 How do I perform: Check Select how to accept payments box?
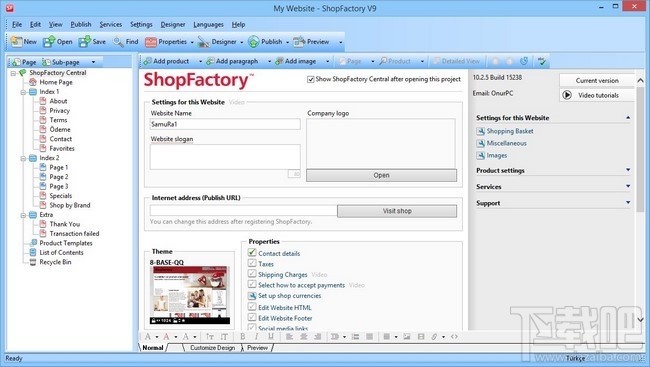pos(252,284)
